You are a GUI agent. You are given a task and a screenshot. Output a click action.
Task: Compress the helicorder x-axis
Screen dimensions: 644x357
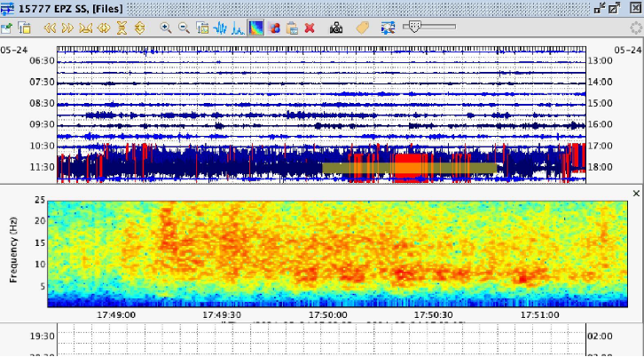tap(85, 28)
